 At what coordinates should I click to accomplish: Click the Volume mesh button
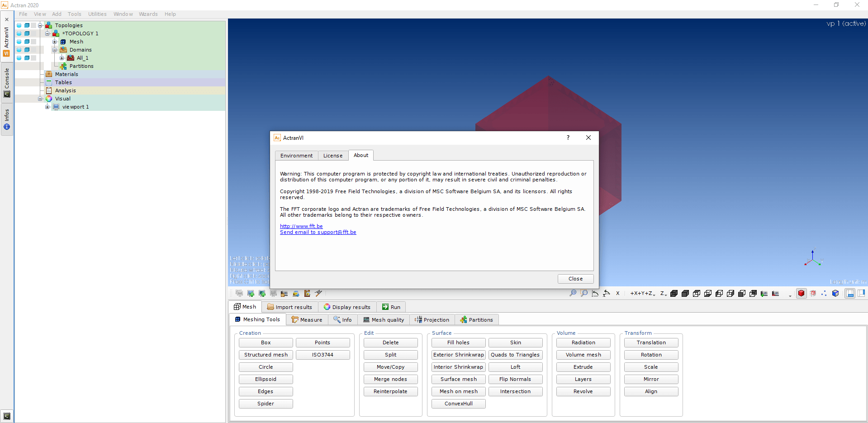[x=583, y=355]
